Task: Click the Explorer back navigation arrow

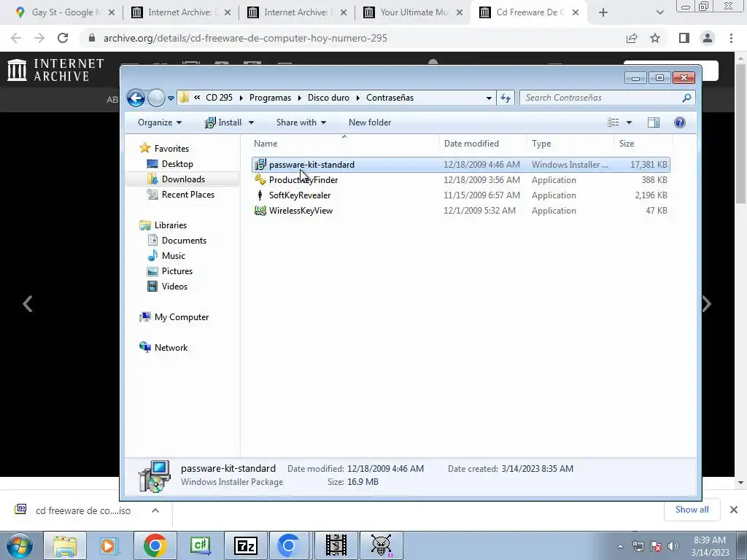Action: coord(136,98)
